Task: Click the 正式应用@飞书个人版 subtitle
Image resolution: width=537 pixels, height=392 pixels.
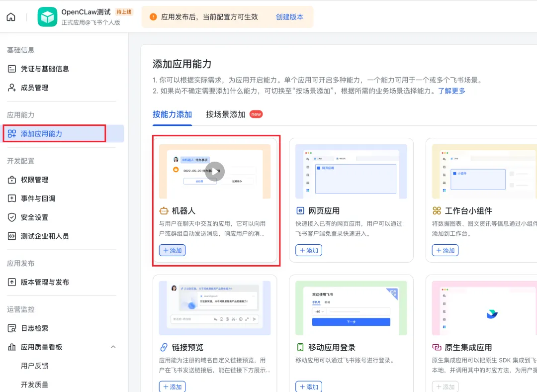Action: (x=91, y=22)
